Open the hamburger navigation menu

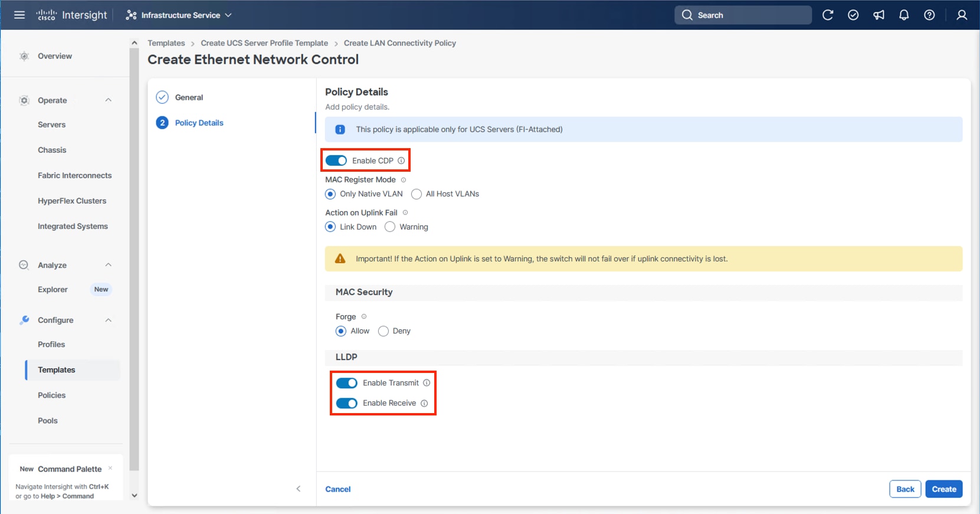pos(19,15)
